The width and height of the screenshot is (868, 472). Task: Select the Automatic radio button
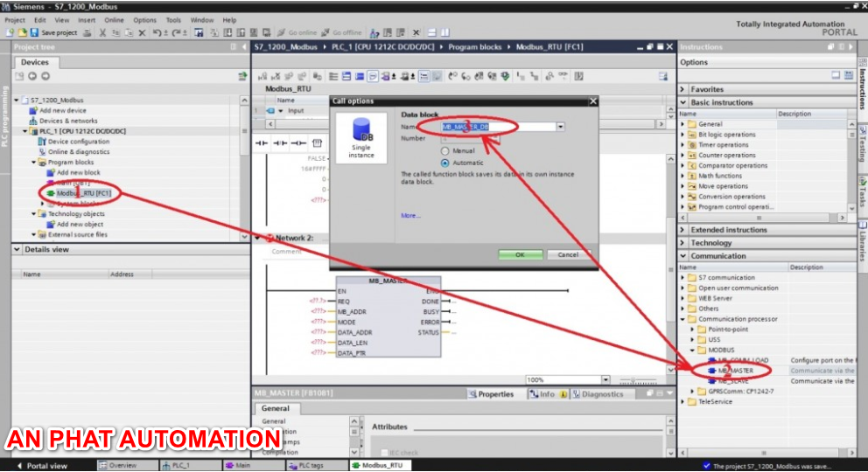click(445, 163)
